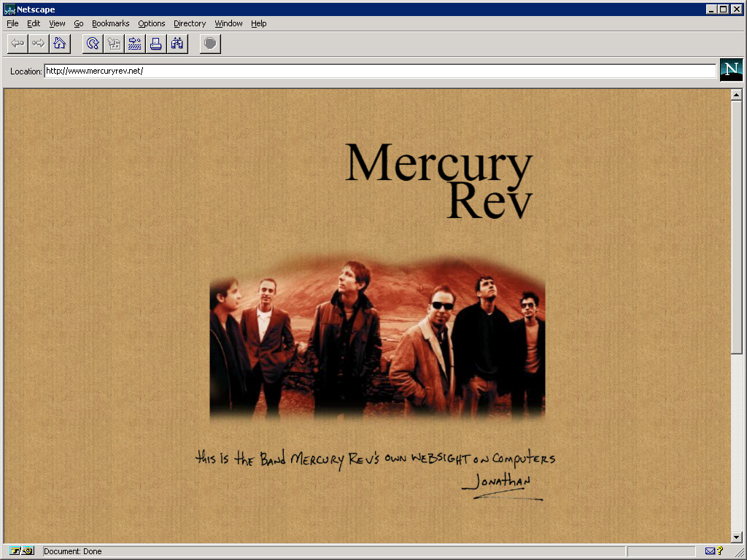Screen dimensions: 747x560
Task: Click the Location URL field
Action: coord(380,71)
